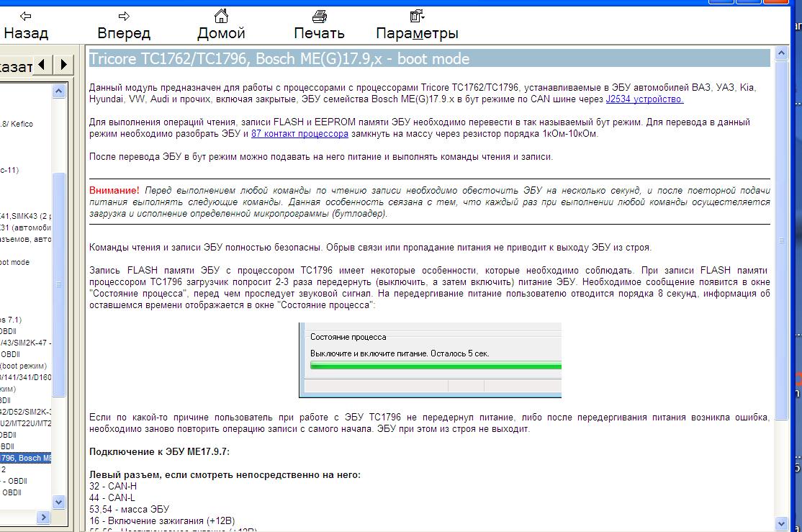802x532 pixels.
Task: Click the pin line '44 - CAN-L'
Action: [x=112, y=497]
